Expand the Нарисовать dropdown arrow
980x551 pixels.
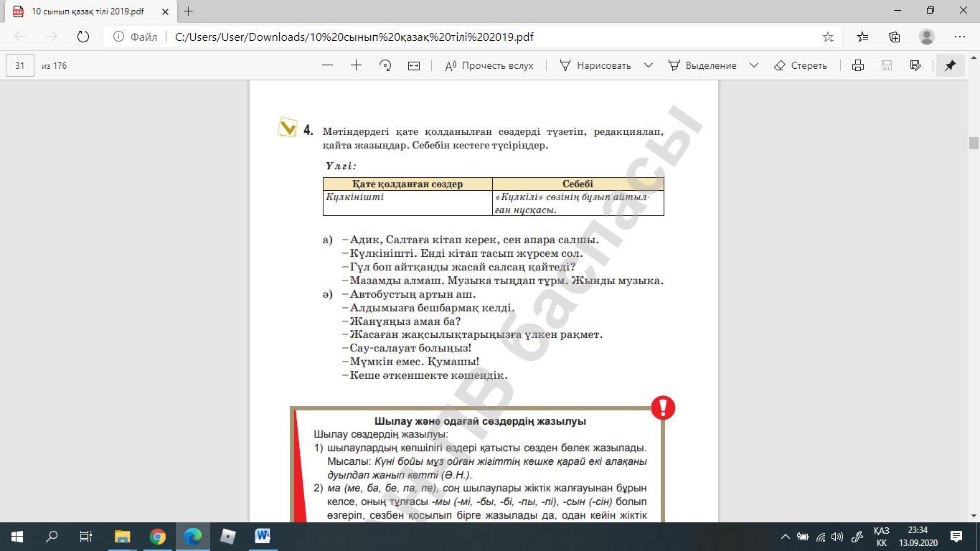tap(649, 65)
